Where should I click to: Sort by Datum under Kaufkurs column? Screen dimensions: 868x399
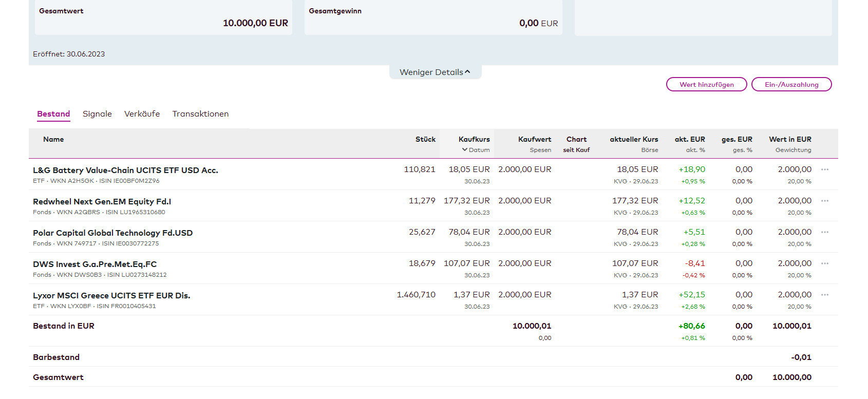476,150
